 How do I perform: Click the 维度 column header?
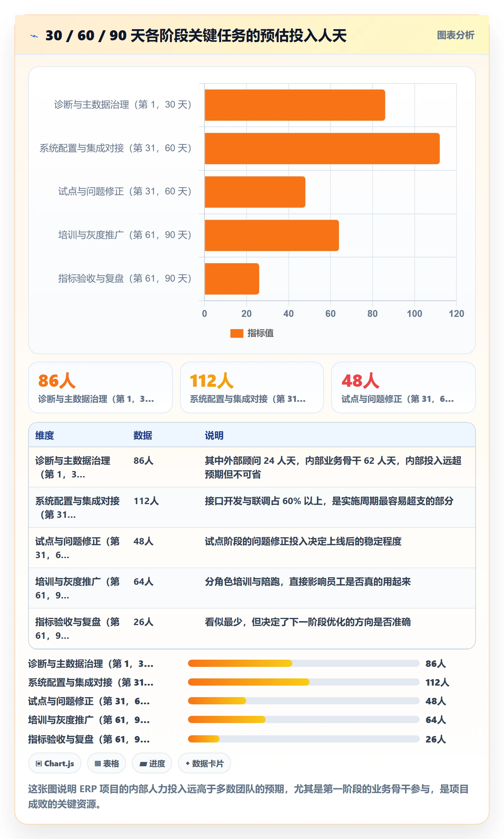45,435
